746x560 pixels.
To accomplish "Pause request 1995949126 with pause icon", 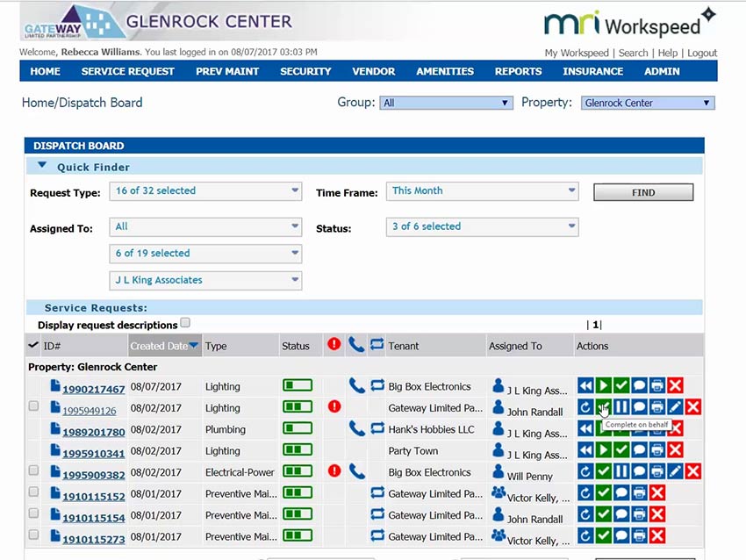I will click(x=620, y=406).
